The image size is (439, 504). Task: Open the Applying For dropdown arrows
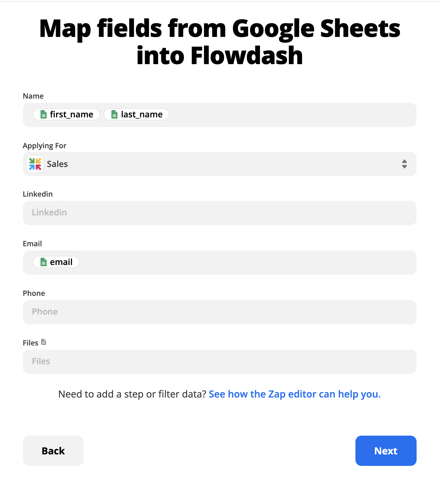(404, 164)
